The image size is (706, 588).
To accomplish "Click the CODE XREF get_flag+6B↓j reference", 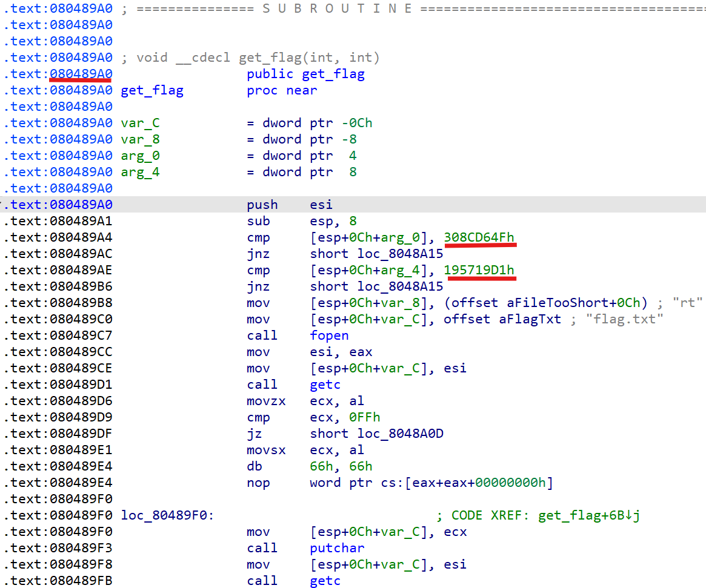I will (538, 515).
